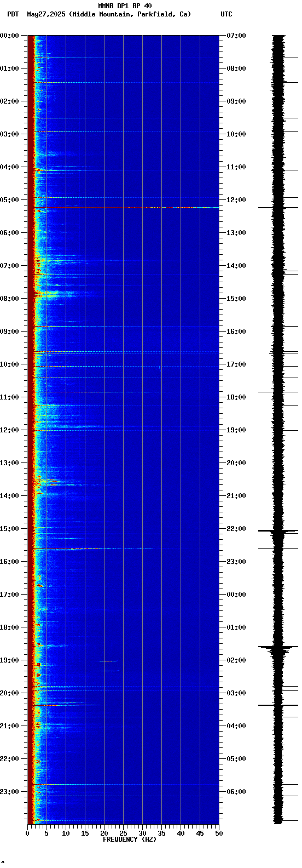The width and height of the screenshot is (302, 868).
Task: Click the "09:00" tick on the PDT axis
Action: [10, 332]
